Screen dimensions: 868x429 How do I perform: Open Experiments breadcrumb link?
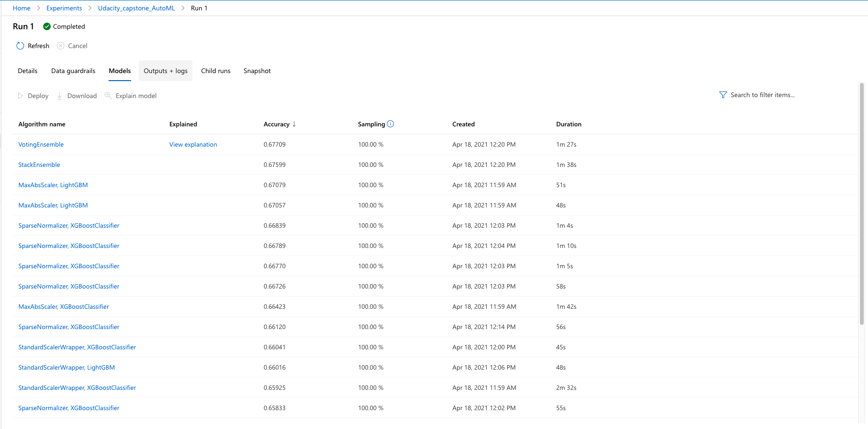pyautogui.click(x=64, y=8)
